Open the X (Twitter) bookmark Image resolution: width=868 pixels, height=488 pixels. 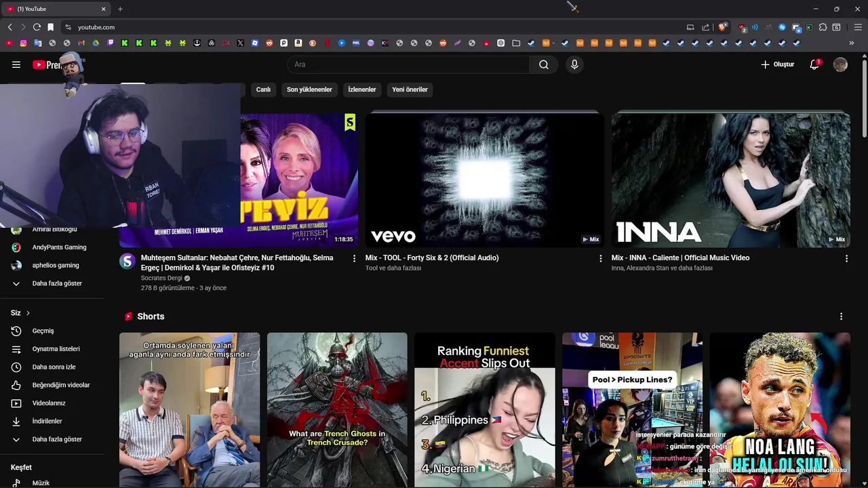coord(240,43)
